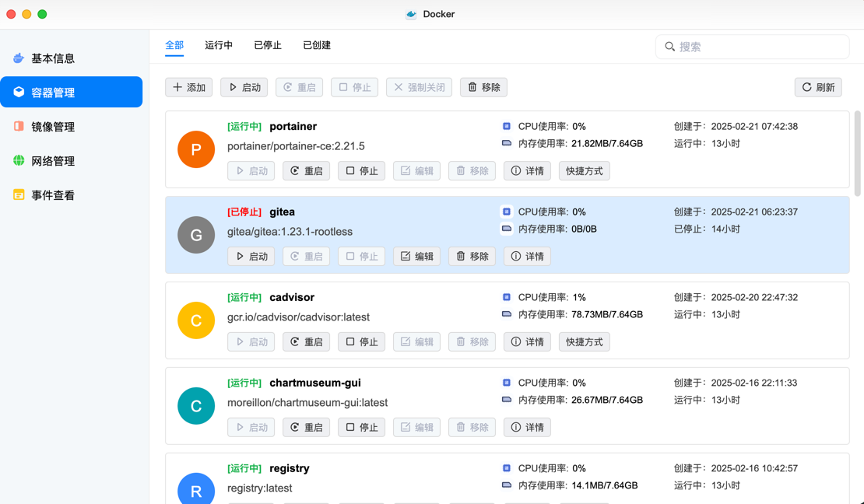This screenshot has height=504, width=864.
Task: Stop the cadvisor container
Action: point(361,341)
